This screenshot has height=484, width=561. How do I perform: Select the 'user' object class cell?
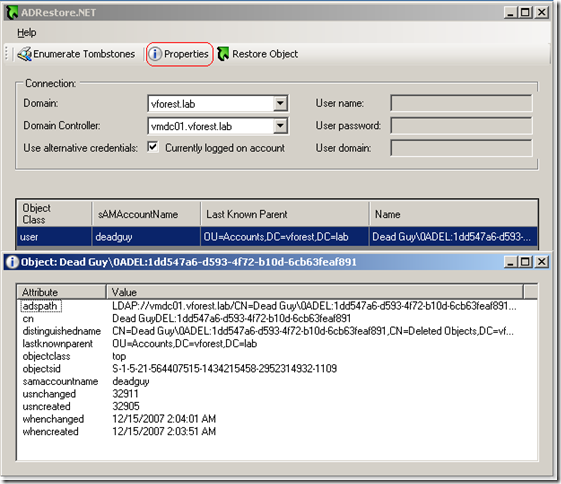pos(54,237)
